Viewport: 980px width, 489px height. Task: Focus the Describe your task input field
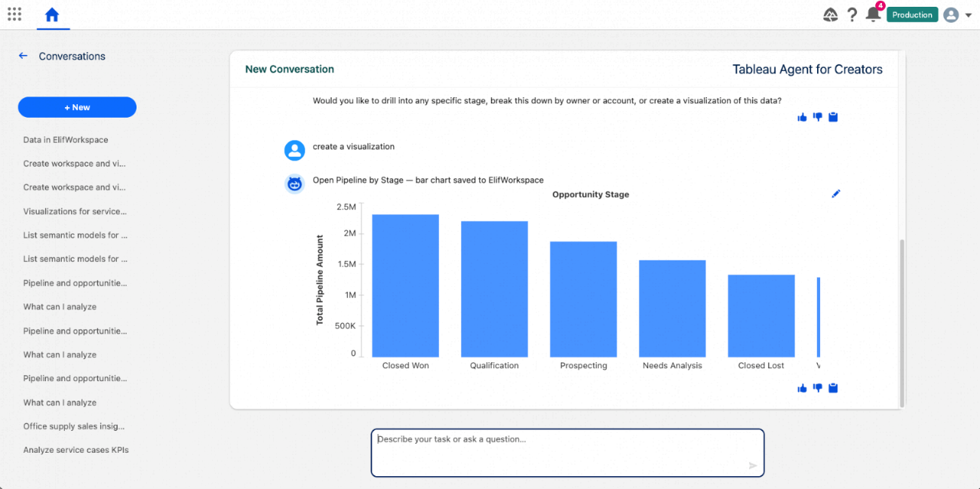567,453
